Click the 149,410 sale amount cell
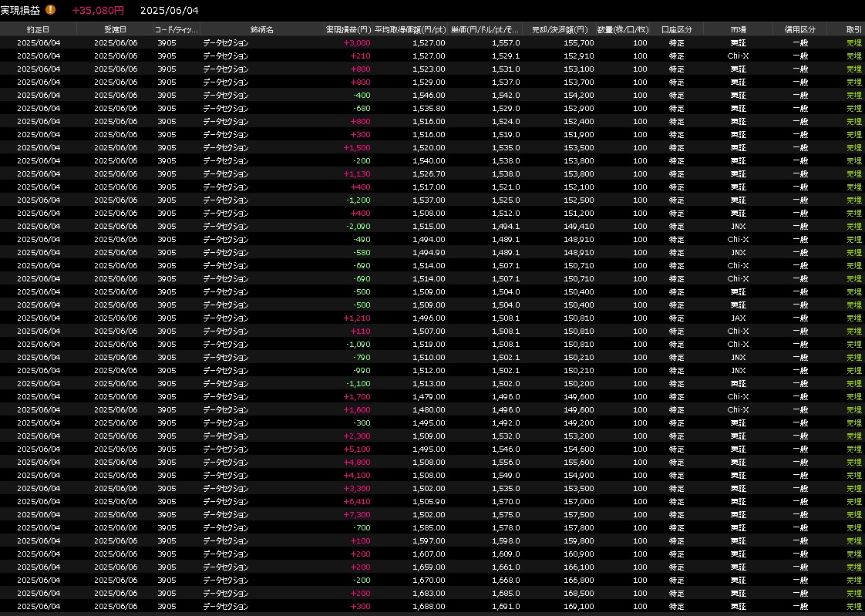 pyautogui.click(x=579, y=226)
